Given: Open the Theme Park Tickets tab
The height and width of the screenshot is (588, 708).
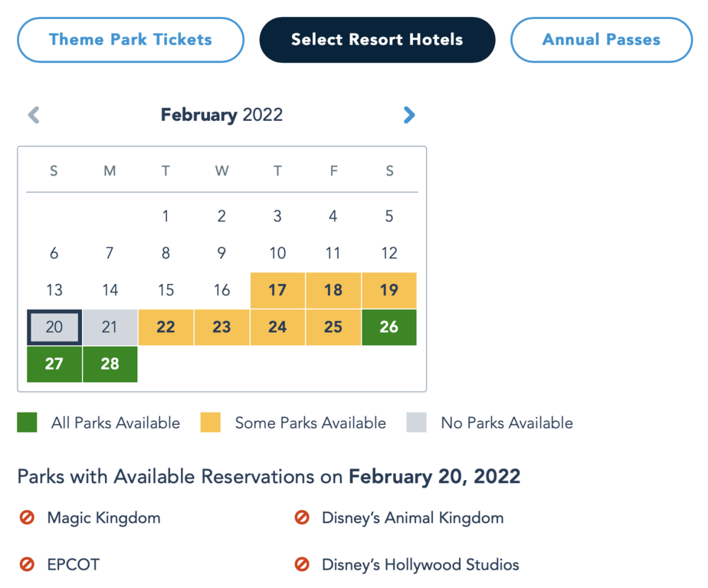Looking at the screenshot, I should point(130,40).
